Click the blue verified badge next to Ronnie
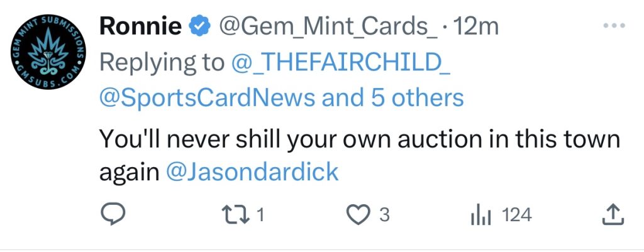644x252 pixels. click(200, 27)
